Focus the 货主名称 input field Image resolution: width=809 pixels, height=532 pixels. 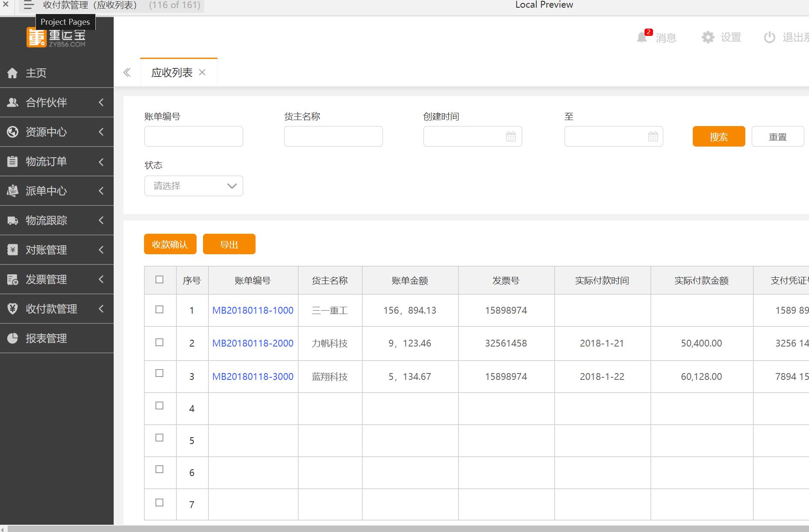click(333, 136)
